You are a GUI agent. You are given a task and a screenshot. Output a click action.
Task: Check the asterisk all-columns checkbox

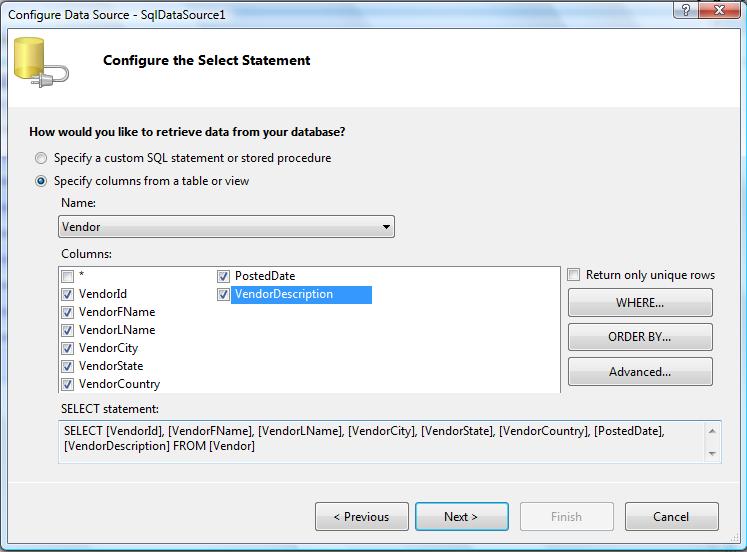67,276
